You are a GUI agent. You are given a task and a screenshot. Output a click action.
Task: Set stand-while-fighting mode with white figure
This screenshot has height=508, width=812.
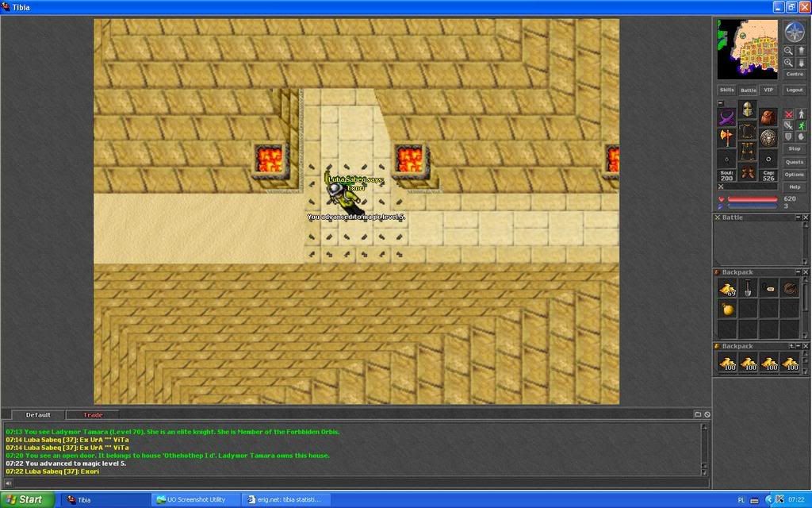(801, 114)
